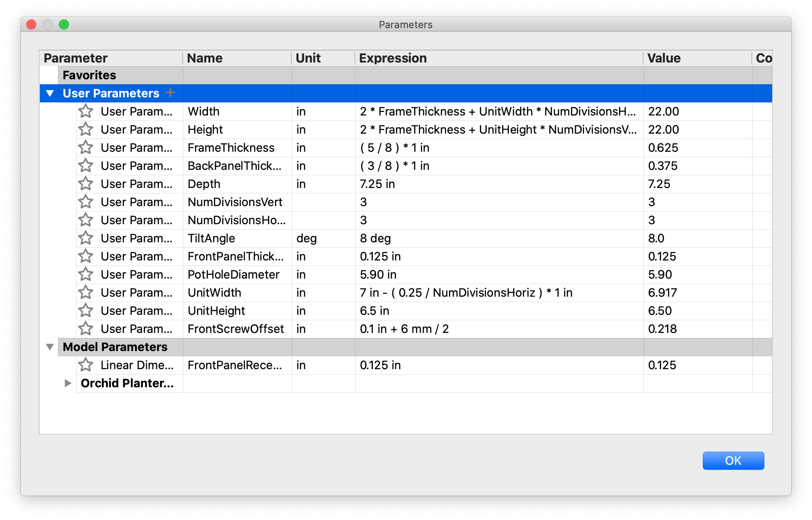
Task: Click the star beside NumDivisionsVert
Action: click(86, 202)
